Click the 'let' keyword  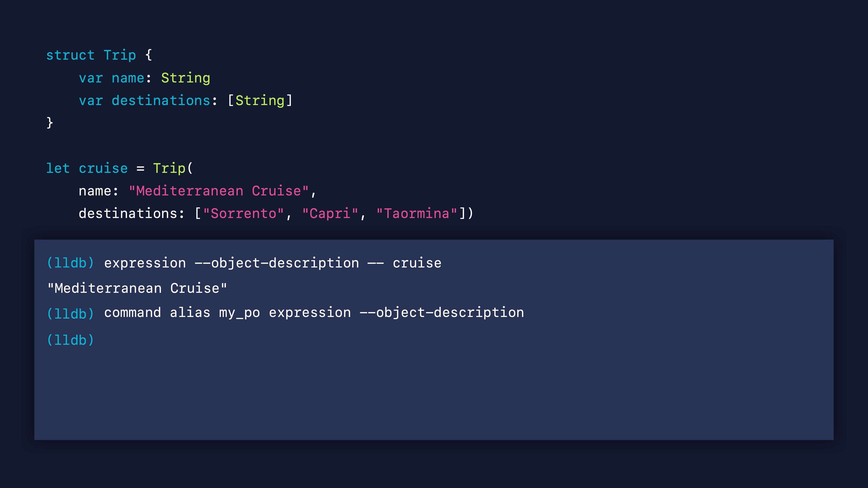[x=58, y=168]
